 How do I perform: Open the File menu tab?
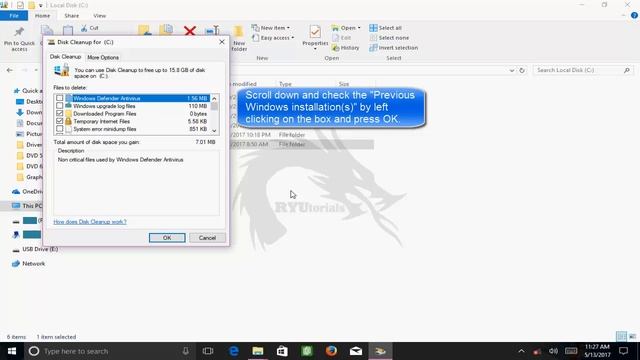(x=14, y=16)
